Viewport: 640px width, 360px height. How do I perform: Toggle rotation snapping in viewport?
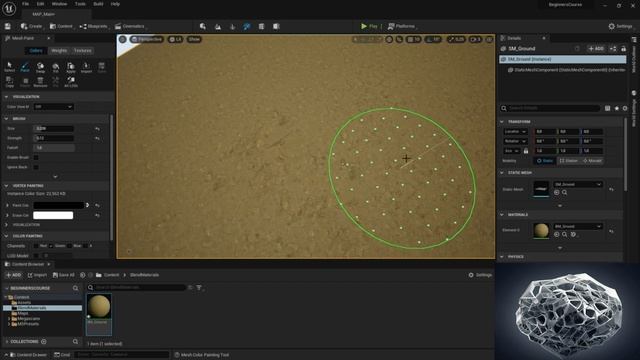(x=433, y=39)
